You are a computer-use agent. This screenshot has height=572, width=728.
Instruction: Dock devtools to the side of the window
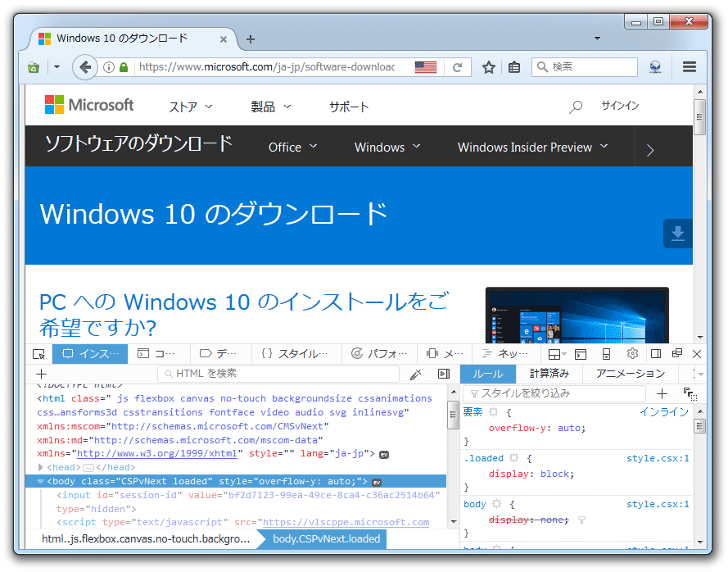click(x=656, y=354)
